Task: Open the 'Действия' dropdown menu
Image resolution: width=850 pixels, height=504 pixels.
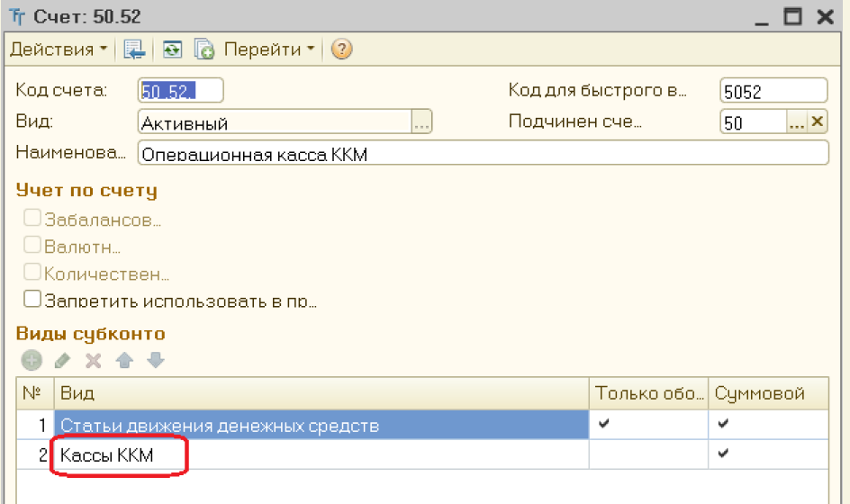Action: tap(58, 49)
